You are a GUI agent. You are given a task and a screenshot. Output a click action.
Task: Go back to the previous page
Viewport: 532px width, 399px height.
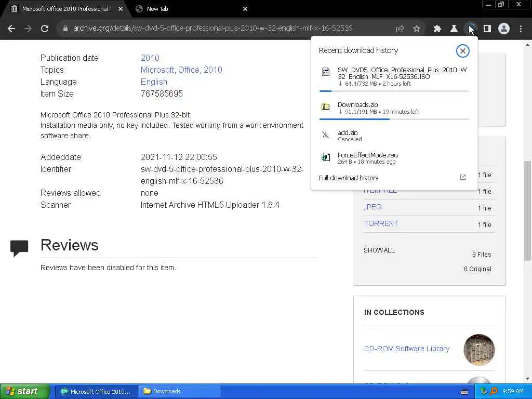pyautogui.click(x=11, y=29)
